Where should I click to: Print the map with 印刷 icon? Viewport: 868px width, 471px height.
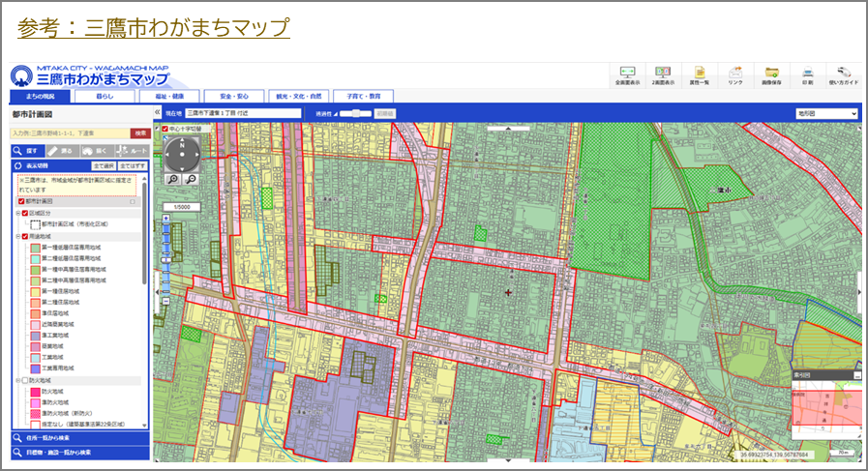[x=807, y=74]
